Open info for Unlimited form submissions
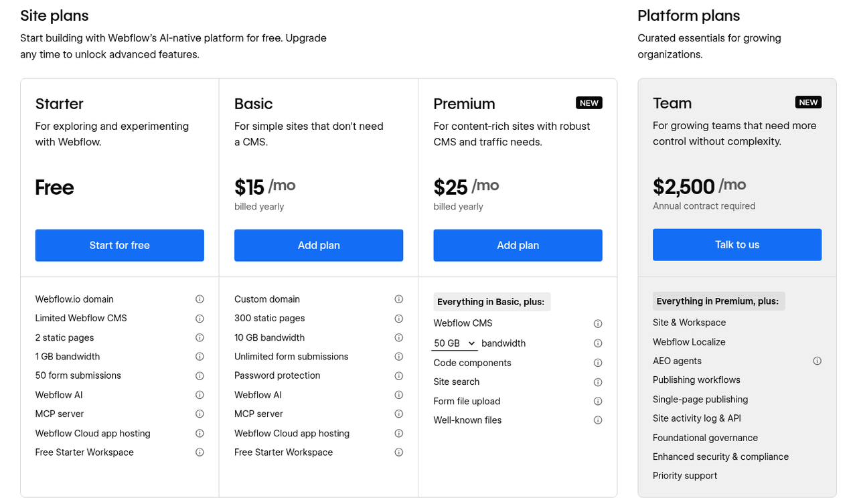The height and width of the screenshot is (504, 857). click(399, 357)
